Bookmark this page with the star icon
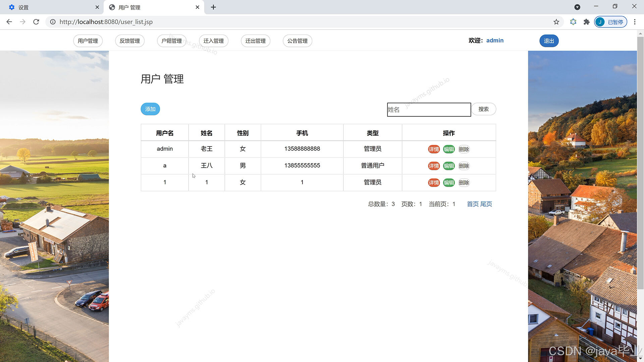This screenshot has width=644, height=362. tap(556, 22)
